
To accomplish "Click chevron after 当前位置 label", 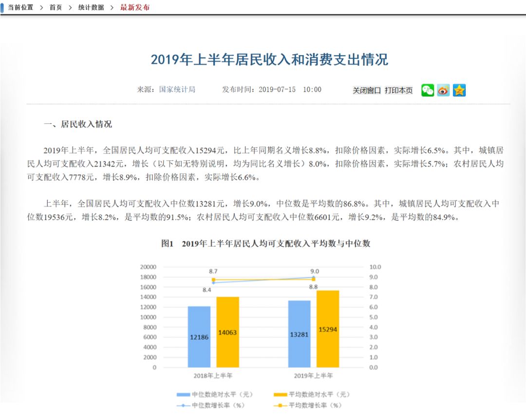I will 41,8.
